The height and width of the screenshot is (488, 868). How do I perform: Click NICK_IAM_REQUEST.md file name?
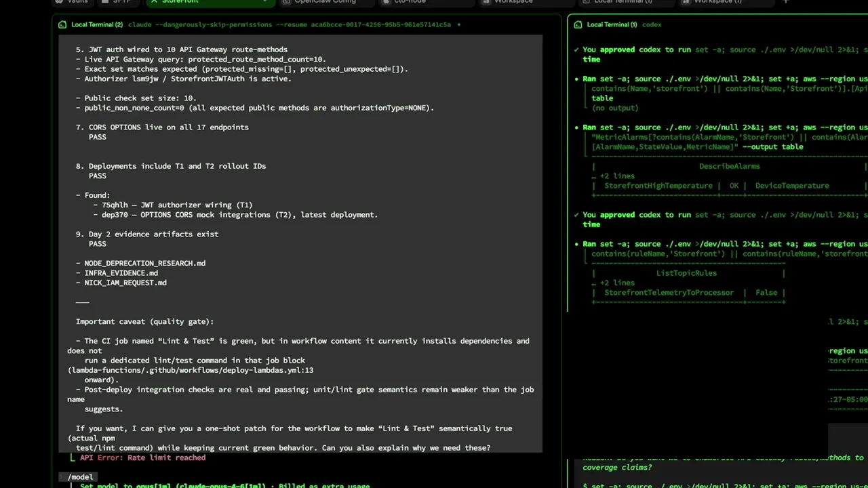click(x=125, y=283)
